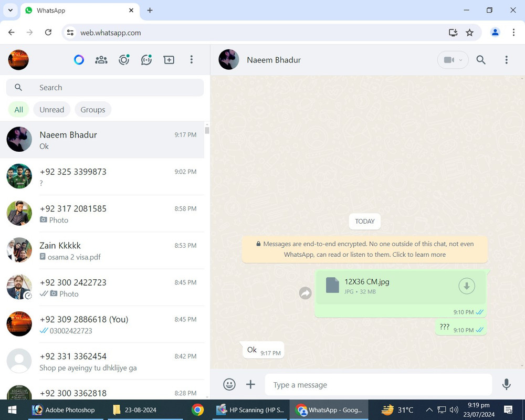This screenshot has width=525, height=420.
Task: Open chat with +92 331 3362454
Action: pos(102,361)
